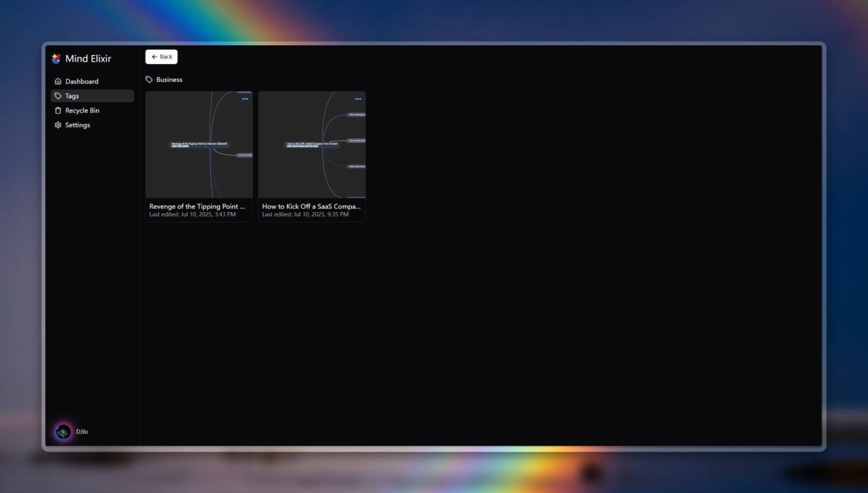The image size is (868, 493).
Task: Open three-dot menu on SaaS Company card
Action: (x=358, y=99)
